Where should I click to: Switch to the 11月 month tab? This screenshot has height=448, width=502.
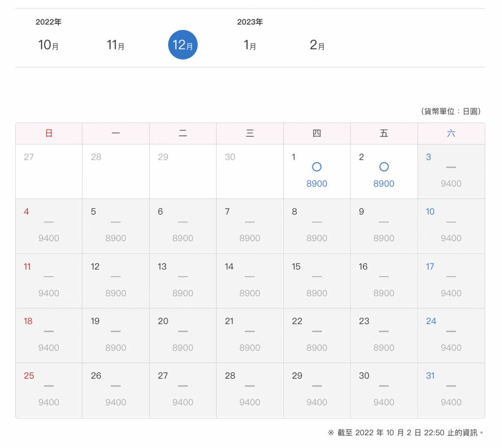[x=116, y=45]
